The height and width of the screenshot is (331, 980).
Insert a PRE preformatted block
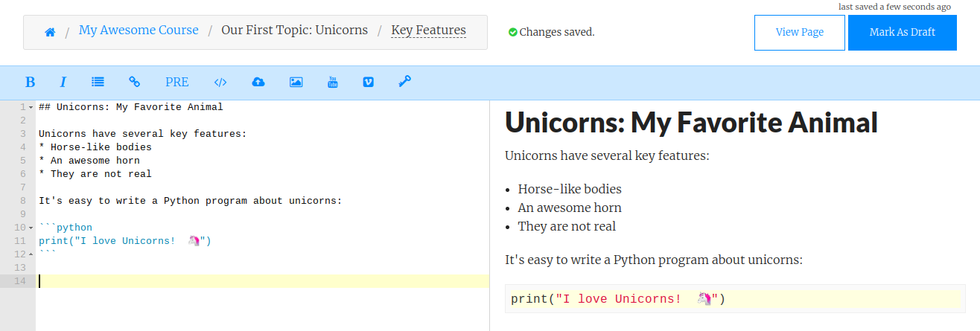pos(176,82)
